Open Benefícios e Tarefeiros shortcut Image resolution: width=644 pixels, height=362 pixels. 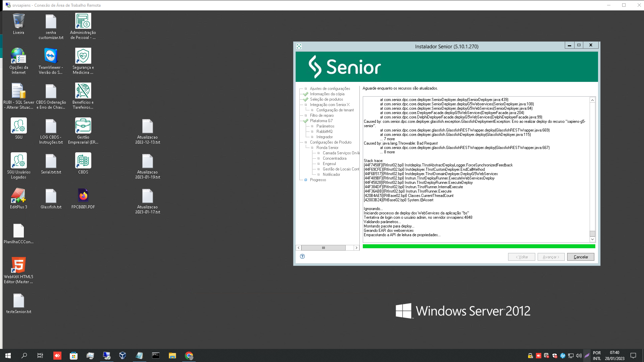coord(83,96)
